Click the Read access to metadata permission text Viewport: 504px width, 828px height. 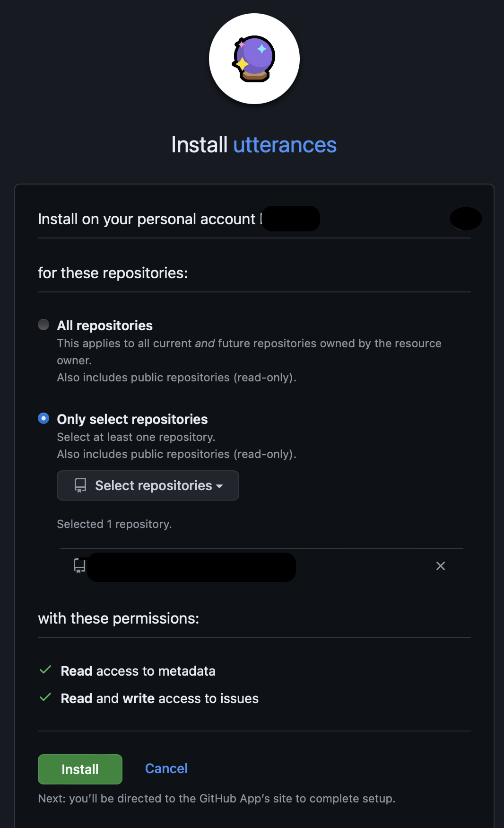(x=138, y=671)
